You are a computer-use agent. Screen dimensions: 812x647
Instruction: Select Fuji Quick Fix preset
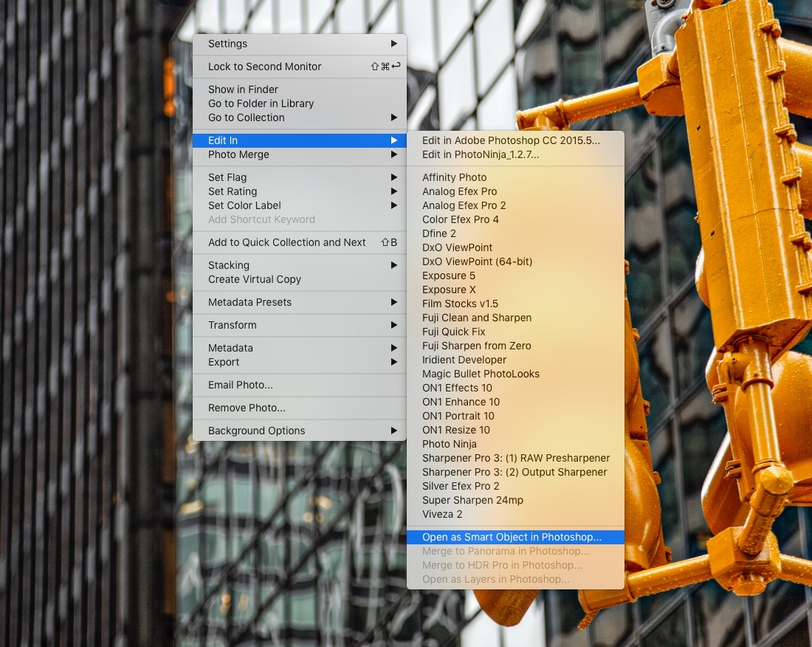(515, 332)
